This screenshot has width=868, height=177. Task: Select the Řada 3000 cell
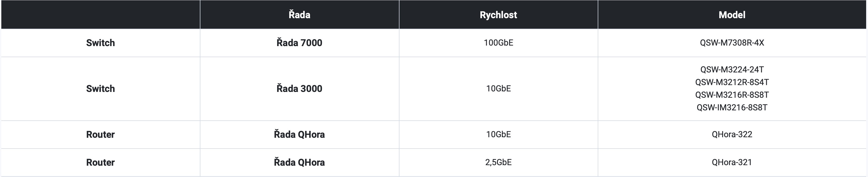click(x=299, y=88)
